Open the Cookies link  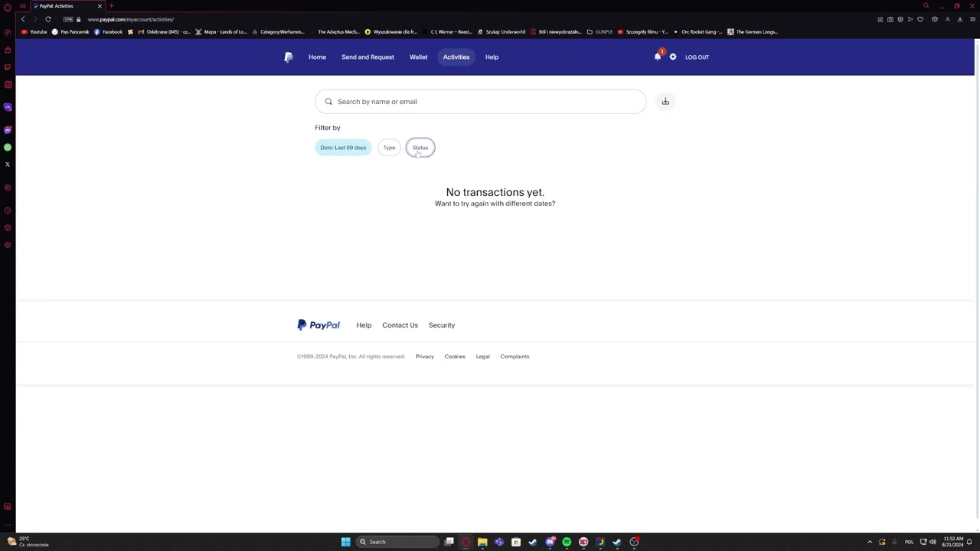coord(455,357)
